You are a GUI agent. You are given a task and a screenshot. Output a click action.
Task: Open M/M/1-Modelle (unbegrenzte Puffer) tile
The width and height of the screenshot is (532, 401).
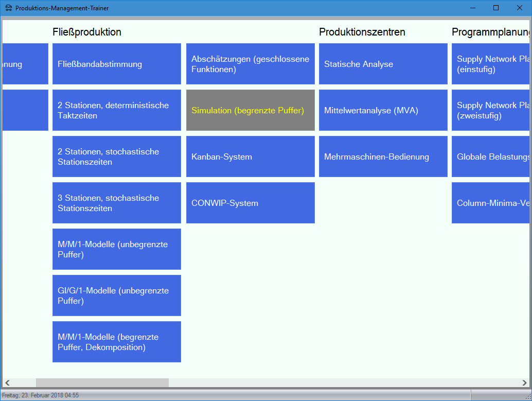[x=117, y=249]
